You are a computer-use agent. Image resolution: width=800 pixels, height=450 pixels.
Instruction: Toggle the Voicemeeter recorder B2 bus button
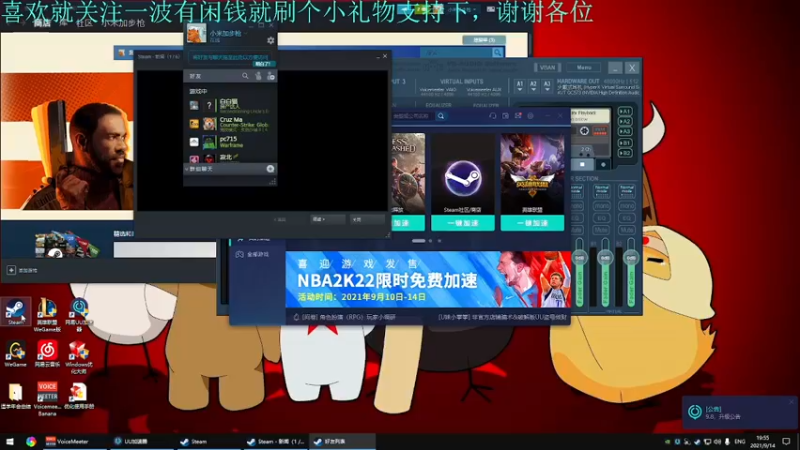(x=625, y=153)
